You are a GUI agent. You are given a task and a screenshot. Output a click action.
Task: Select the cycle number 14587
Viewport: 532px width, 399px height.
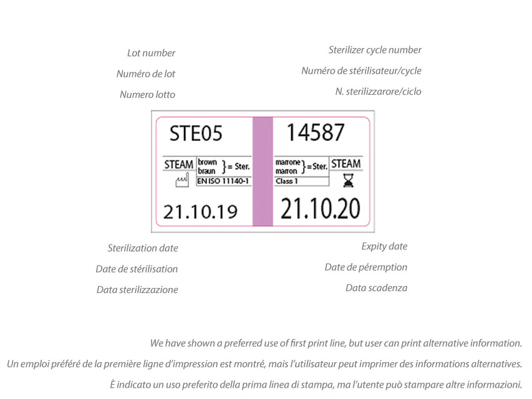315,132
